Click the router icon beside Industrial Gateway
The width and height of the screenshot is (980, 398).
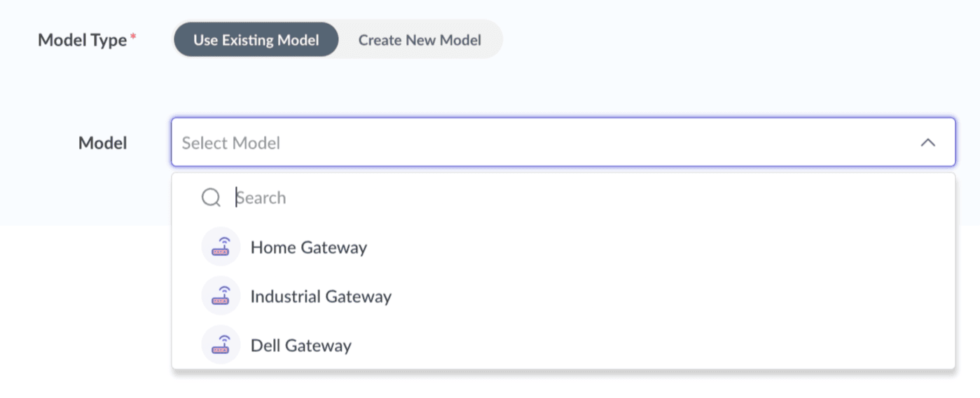(x=221, y=296)
